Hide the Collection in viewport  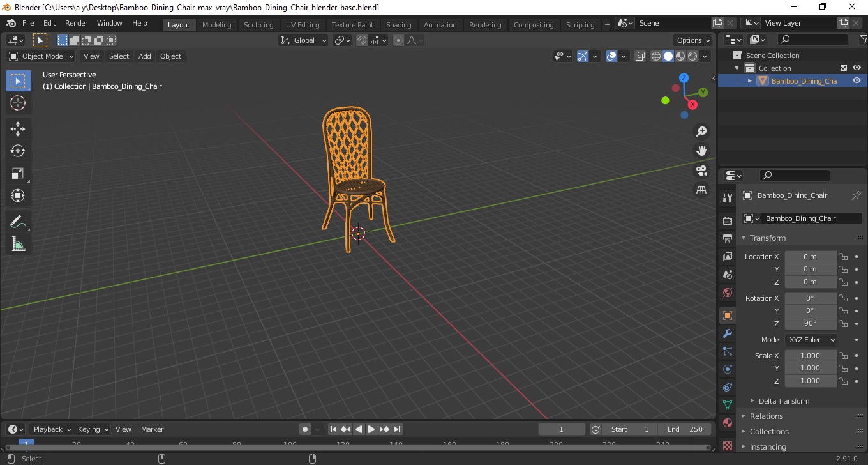[x=857, y=68]
